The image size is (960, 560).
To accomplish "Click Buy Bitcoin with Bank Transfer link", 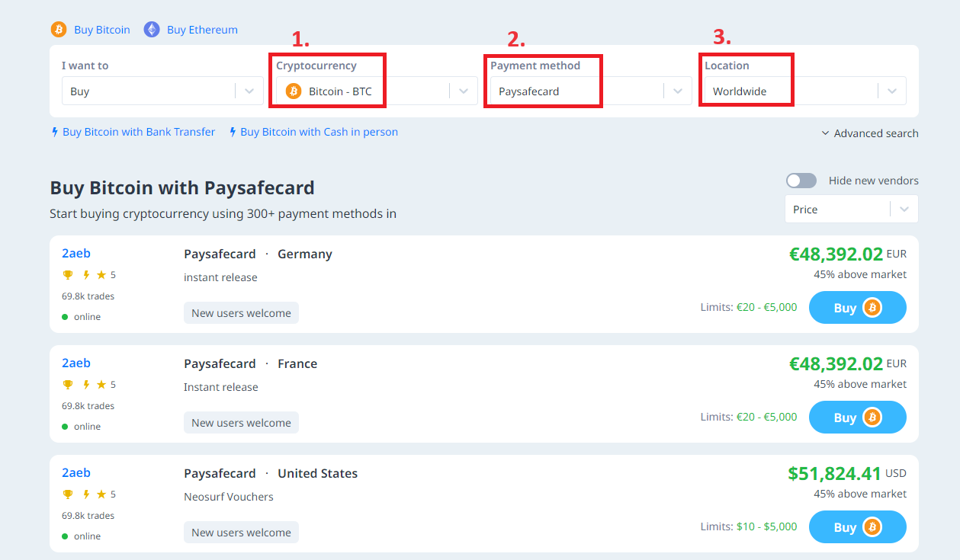I will (x=139, y=132).
